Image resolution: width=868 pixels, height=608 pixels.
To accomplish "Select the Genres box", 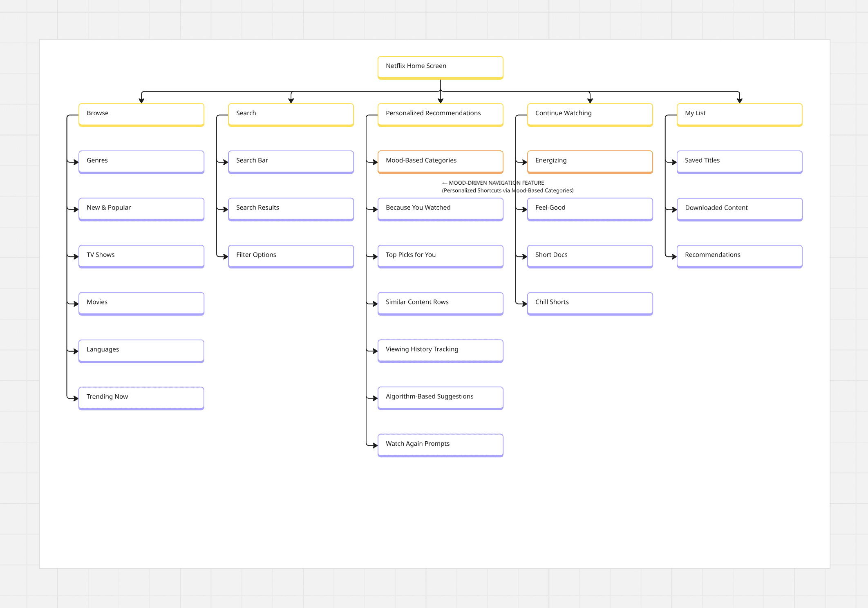I will [141, 162].
